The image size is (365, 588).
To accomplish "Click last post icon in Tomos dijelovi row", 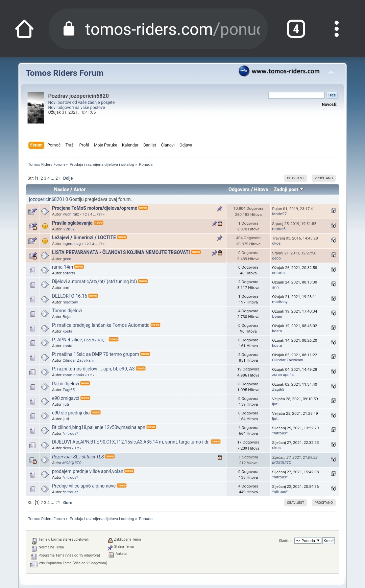I will pyautogui.click(x=333, y=313).
